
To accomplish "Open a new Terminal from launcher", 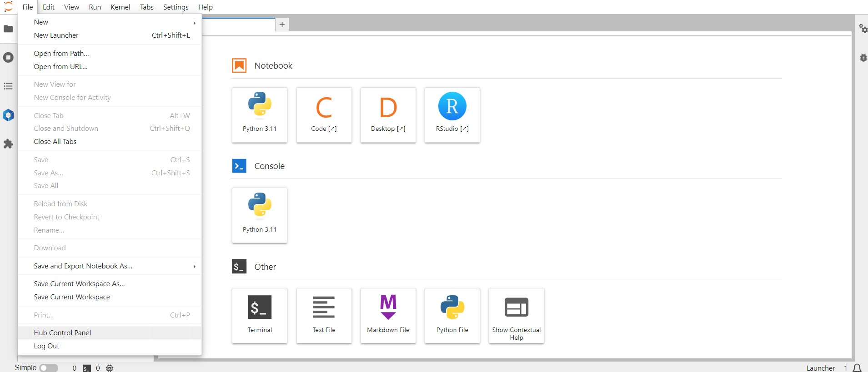I will point(260,315).
